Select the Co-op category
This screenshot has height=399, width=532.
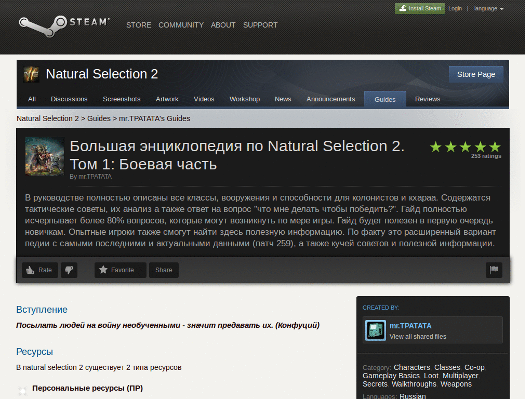[x=474, y=367]
